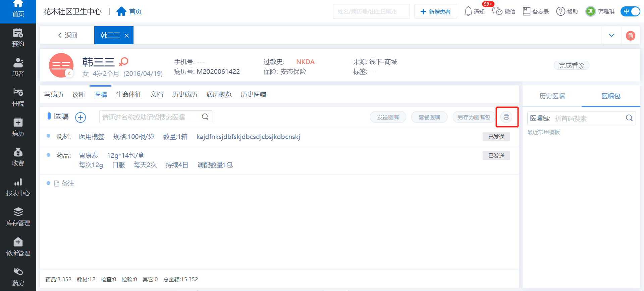Toggle the 中 language switch

click(x=630, y=11)
